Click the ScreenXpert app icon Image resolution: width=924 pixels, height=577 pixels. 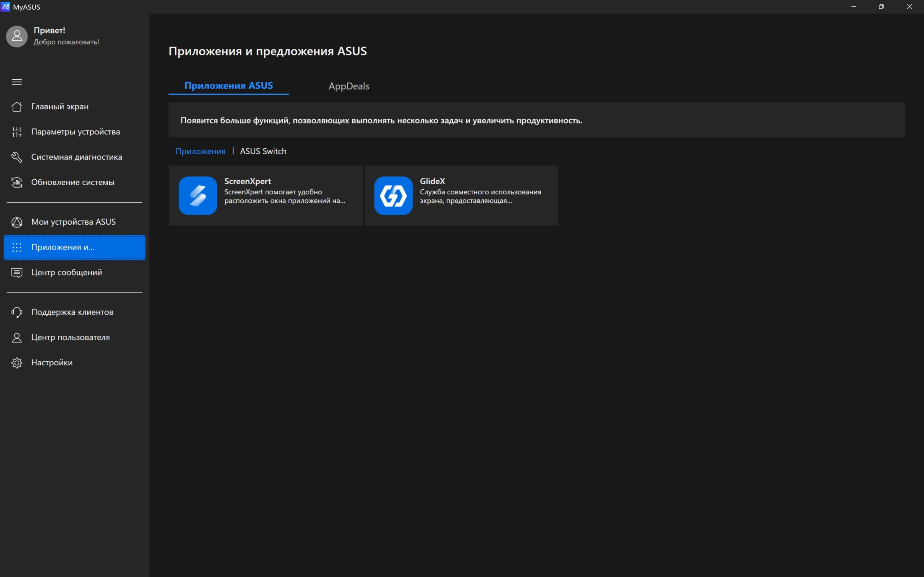pyautogui.click(x=198, y=195)
